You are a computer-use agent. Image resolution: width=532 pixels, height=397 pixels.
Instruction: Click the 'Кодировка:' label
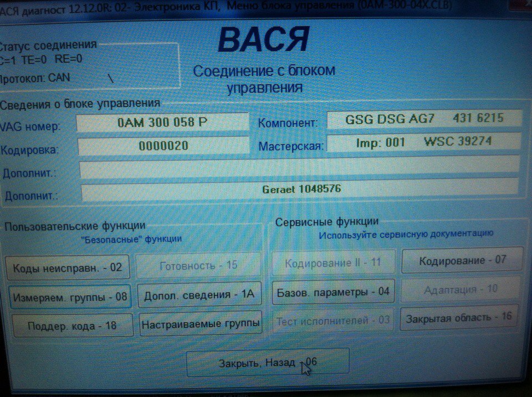click(x=29, y=150)
